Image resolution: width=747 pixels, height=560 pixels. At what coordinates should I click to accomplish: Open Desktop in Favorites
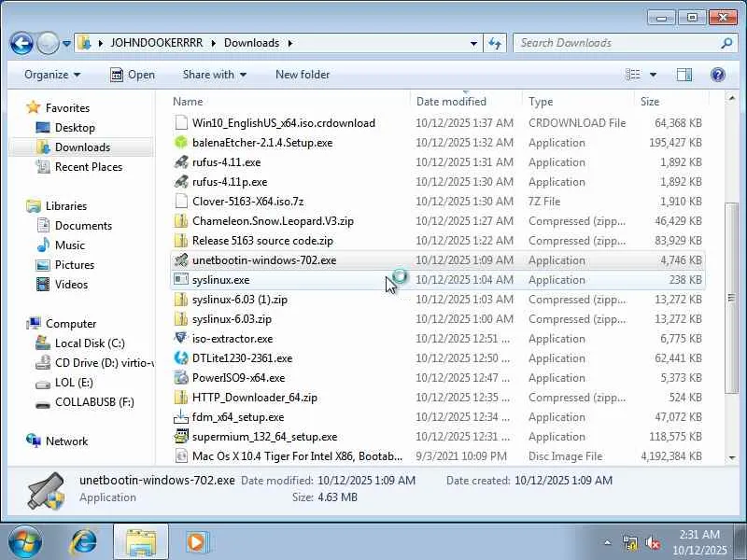click(x=75, y=128)
